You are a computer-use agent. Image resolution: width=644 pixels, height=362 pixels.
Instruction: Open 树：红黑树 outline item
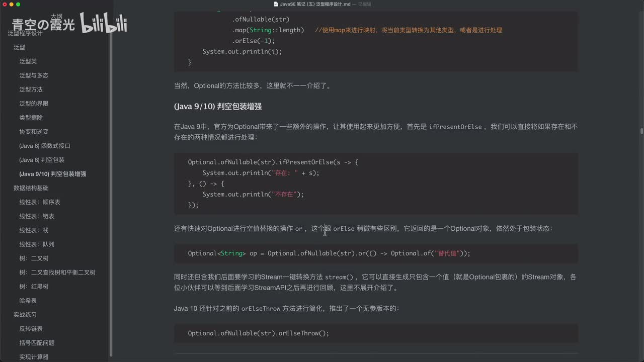tap(34, 287)
